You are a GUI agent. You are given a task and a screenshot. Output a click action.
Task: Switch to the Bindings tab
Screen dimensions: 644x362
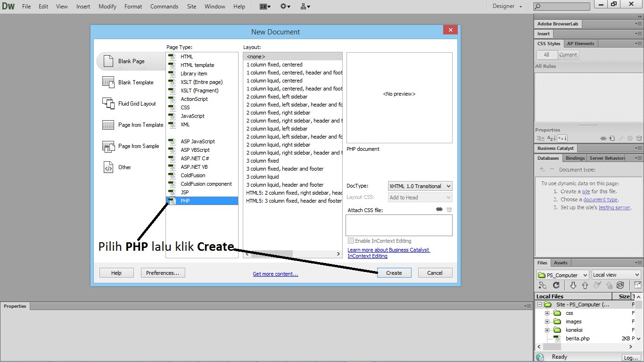pos(575,158)
